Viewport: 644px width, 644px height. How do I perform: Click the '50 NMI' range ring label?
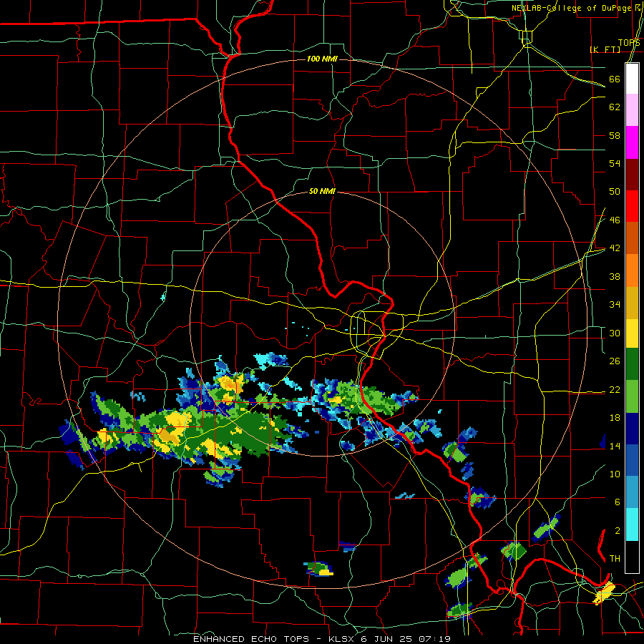coord(322,191)
